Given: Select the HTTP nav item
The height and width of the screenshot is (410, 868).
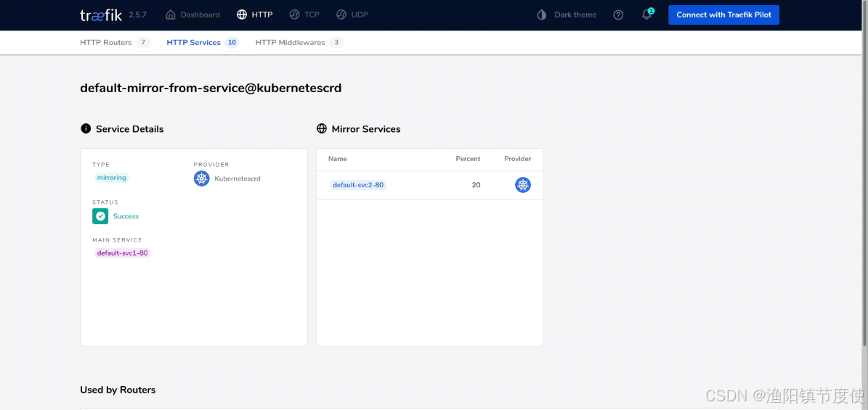Looking at the screenshot, I should click(255, 15).
